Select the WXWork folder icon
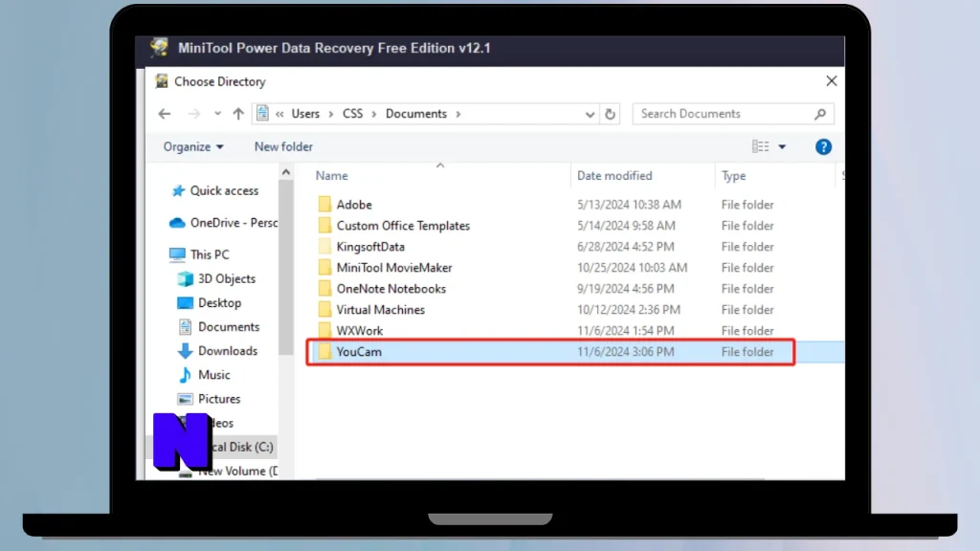Screen dimensions: 980x551 coord(324,330)
